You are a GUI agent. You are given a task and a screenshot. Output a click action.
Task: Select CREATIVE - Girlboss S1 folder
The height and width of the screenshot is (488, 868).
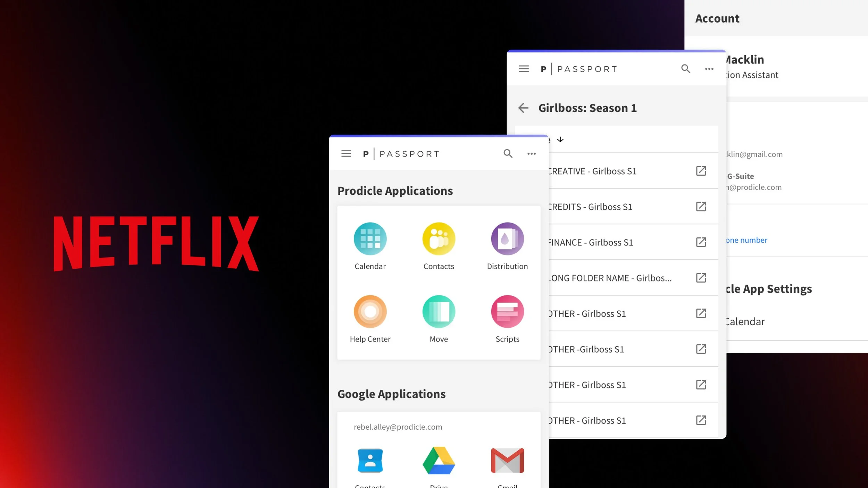[633, 171]
